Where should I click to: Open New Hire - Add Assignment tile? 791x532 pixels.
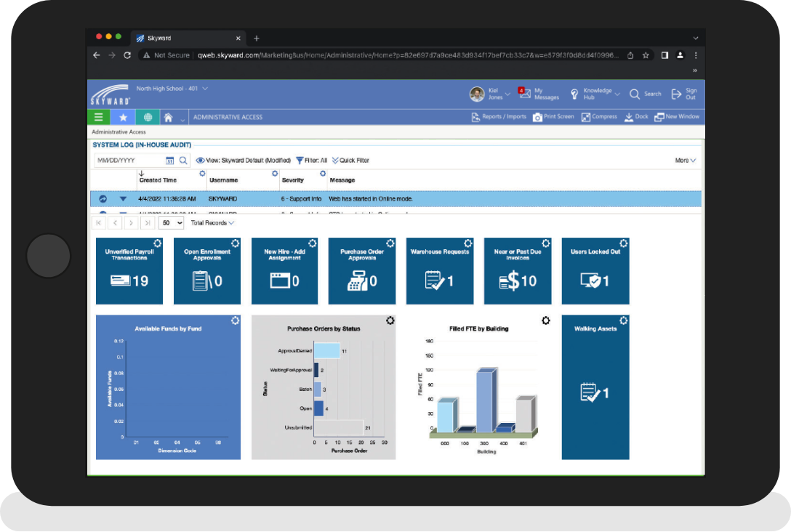[284, 271]
